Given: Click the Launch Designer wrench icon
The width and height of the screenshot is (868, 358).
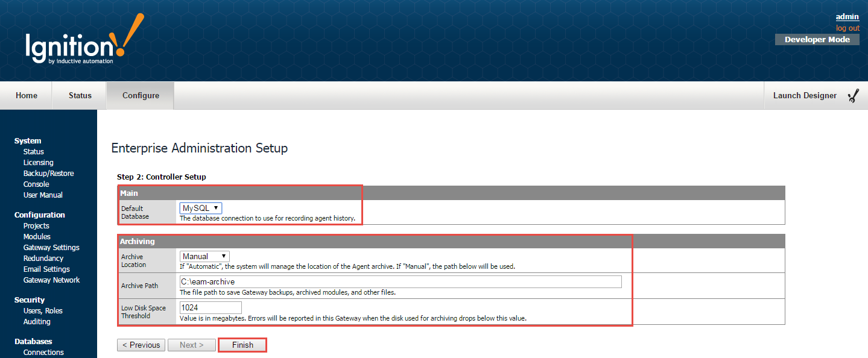Looking at the screenshot, I should pos(853,96).
